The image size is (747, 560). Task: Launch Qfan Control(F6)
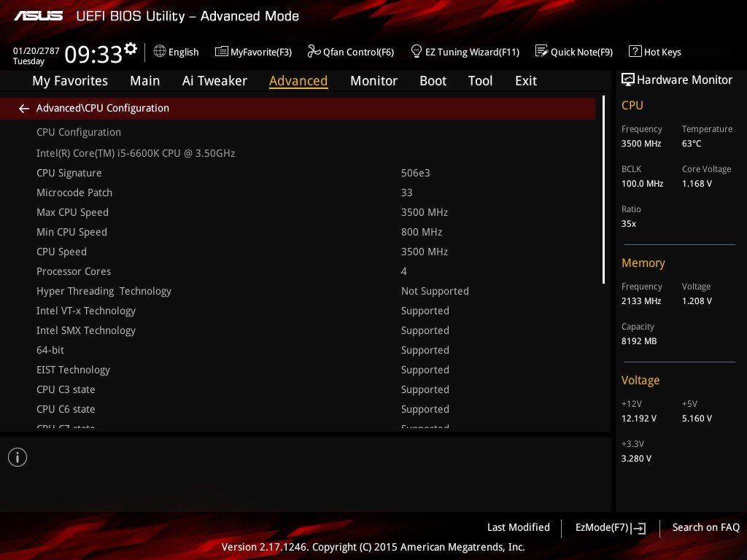click(x=351, y=52)
